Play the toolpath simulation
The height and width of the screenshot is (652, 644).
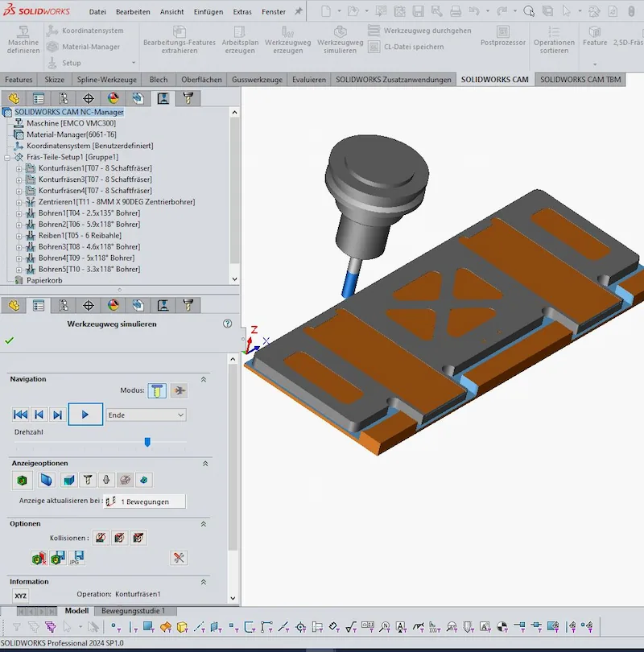85,415
